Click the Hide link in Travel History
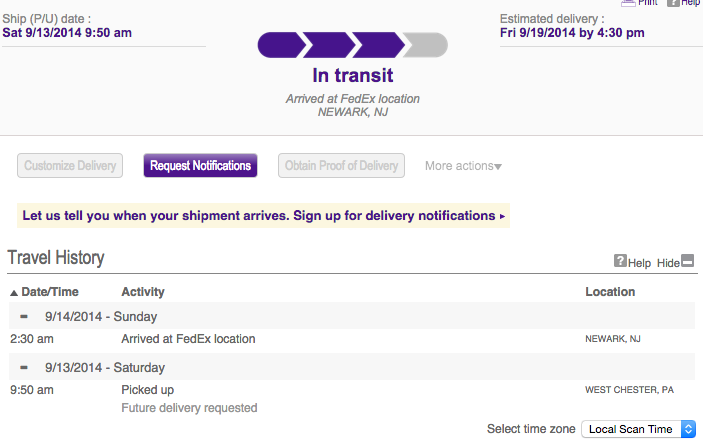This screenshot has width=703, height=444. 667,263
